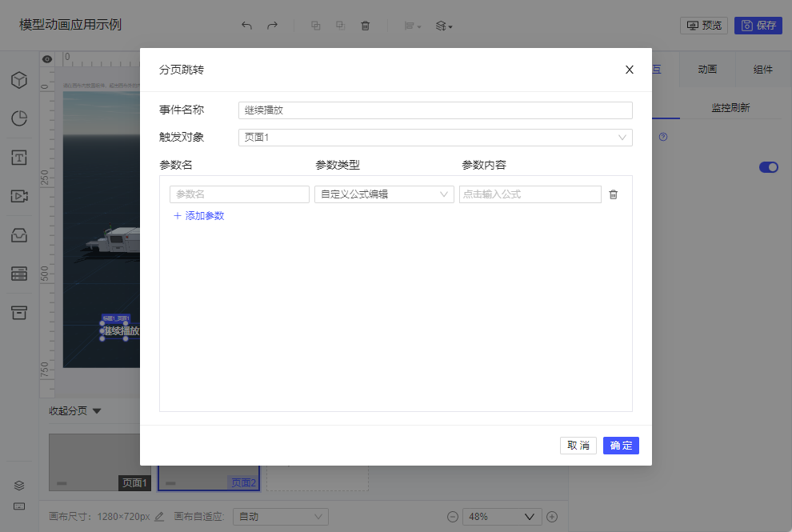This screenshot has height=532, width=792.
Task: Click the 模型动画应用示例 project title
Action: (x=70, y=25)
